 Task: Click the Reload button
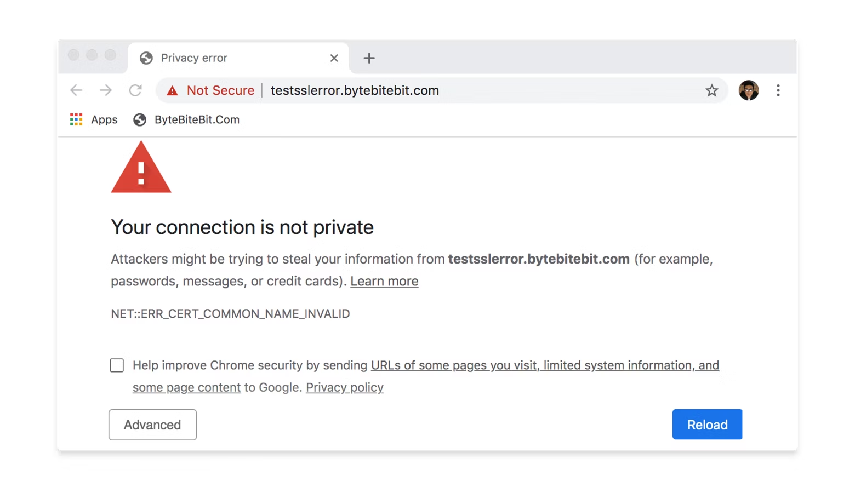[707, 424]
